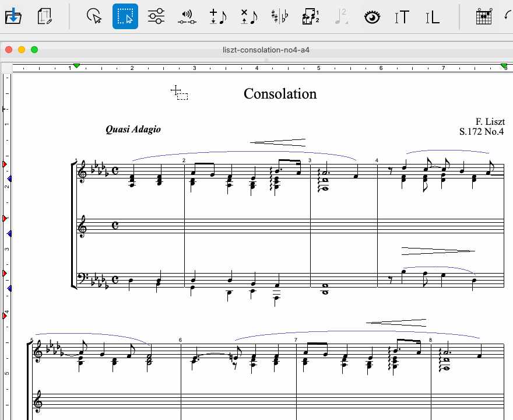Viewport: 513px width, 420px height.
Task: Click the measure number 2
Action: pos(184,160)
